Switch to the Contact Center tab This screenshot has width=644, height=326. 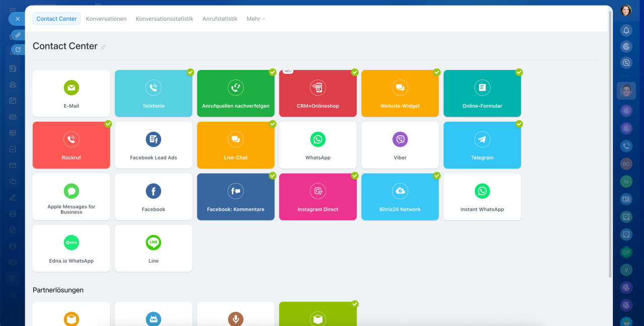(x=56, y=19)
